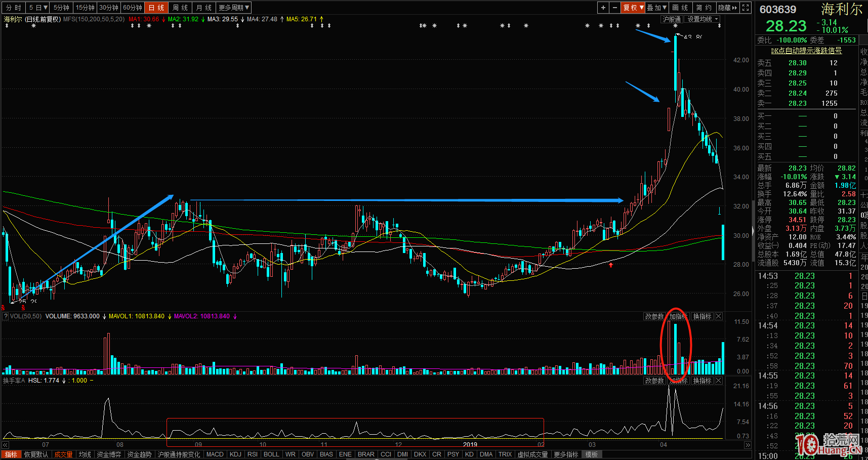Toggle 简约 simple display mode
The width and height of the screenshot is (868, 460).
704,8
